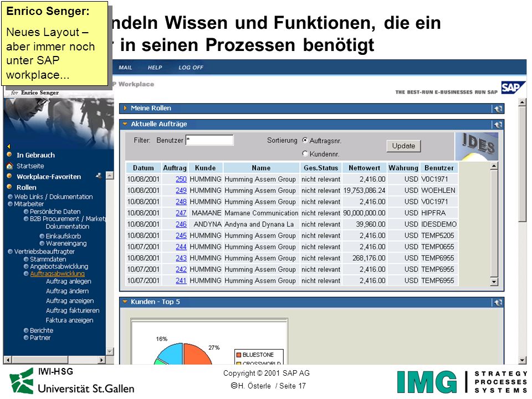
Task: Click the SAP logo
Action: pos(513,88)
